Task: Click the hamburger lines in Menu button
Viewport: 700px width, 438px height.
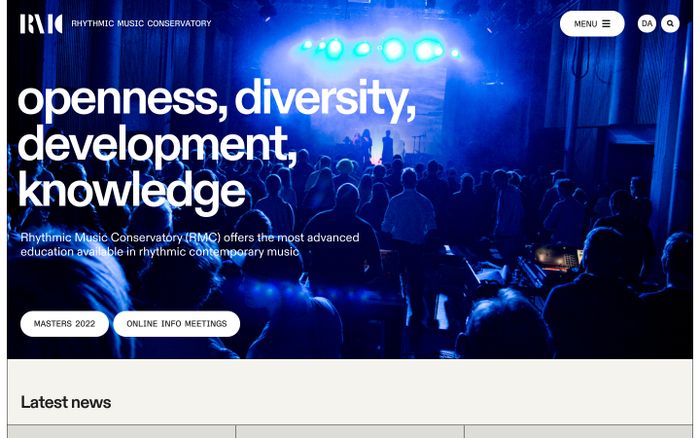Action: point(606,24)
